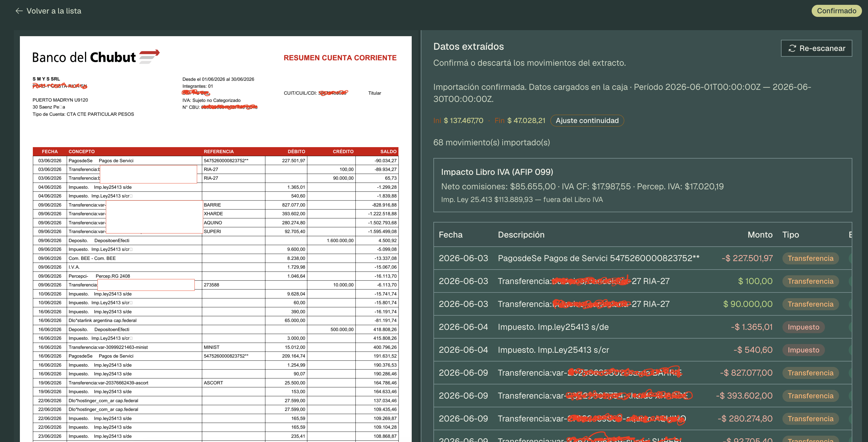Viewport: 868px width, 442px height.
Task: Click the Transferencia tag on the -$ 827.077,00 row
Action: 810,373
